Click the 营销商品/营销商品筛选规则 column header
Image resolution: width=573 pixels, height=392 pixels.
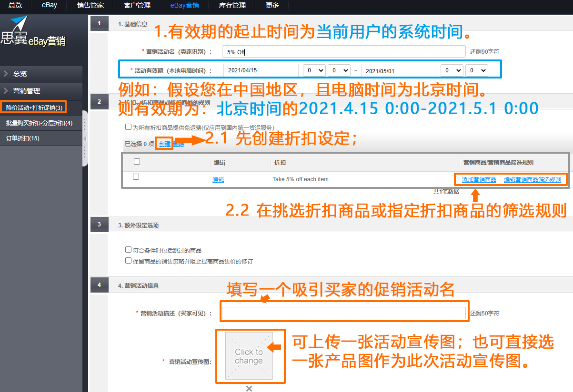coord(498,162)
